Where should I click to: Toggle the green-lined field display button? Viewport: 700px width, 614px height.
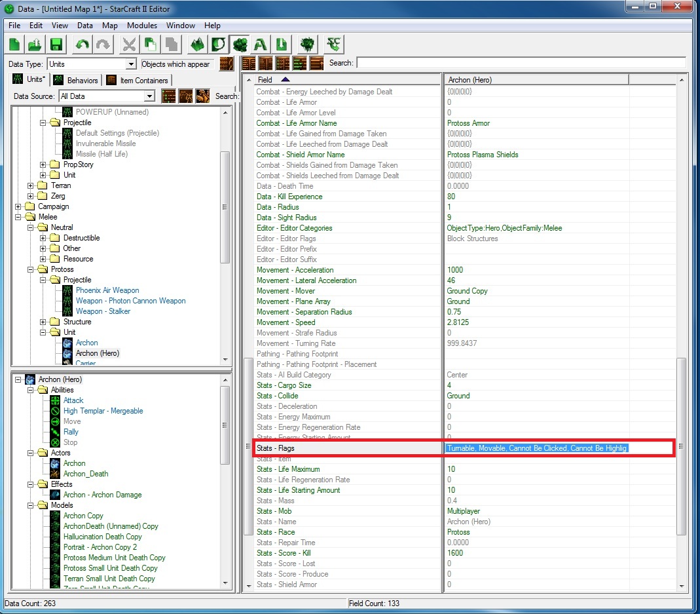(x=300, y=64)
